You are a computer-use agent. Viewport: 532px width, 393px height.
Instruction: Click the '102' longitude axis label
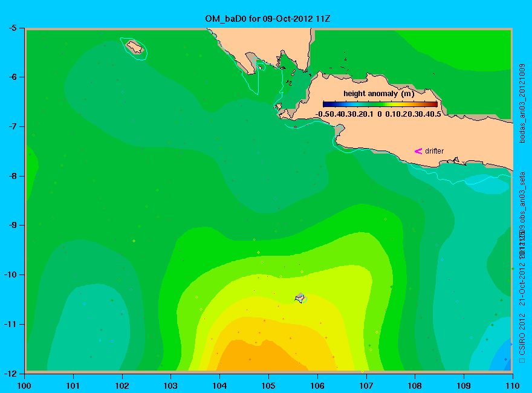(x=122, y=386)
